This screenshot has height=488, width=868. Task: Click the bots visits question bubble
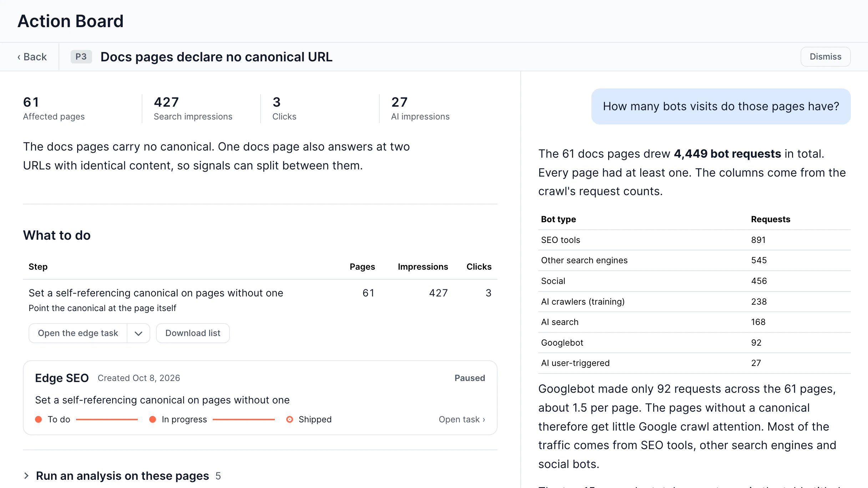click(x=721, y=106)
